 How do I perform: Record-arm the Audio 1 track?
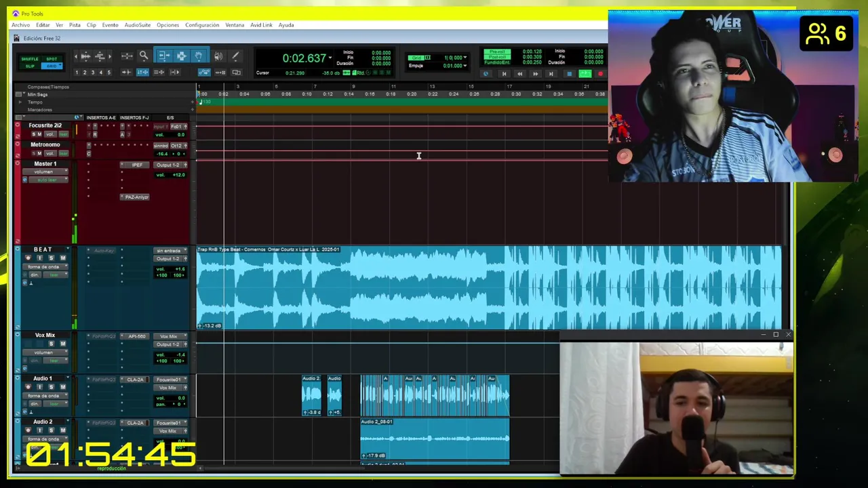tap(28, 387)
